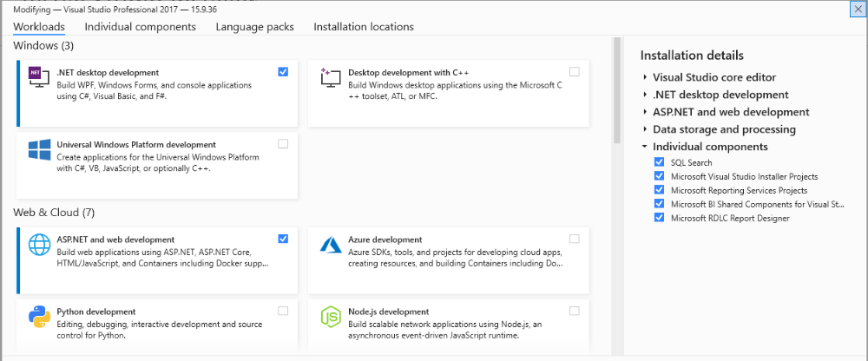Viewport: 868px width, 361px height.
Task: Click the Azure development title
Action: click(x=385, y=240)
